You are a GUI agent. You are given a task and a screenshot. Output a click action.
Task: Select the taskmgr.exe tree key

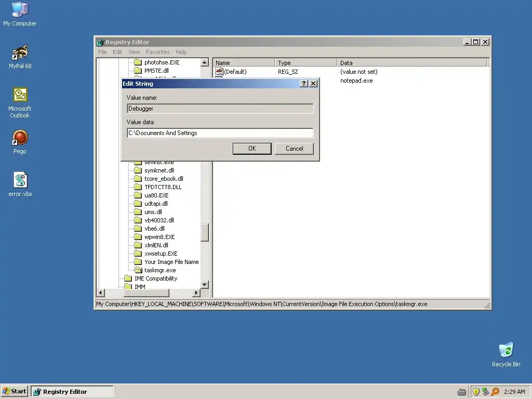[160, 270]
